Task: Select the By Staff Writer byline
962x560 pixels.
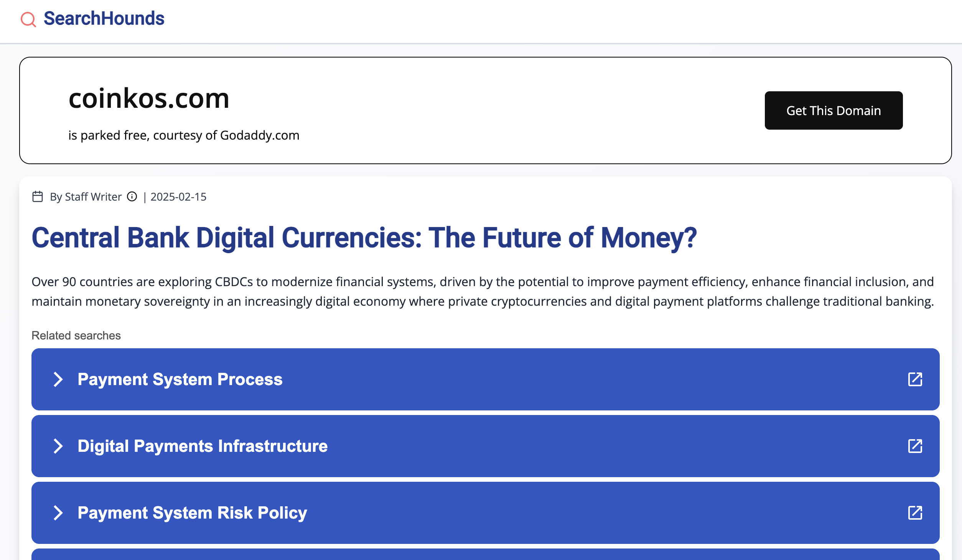Action: [86, 197]
